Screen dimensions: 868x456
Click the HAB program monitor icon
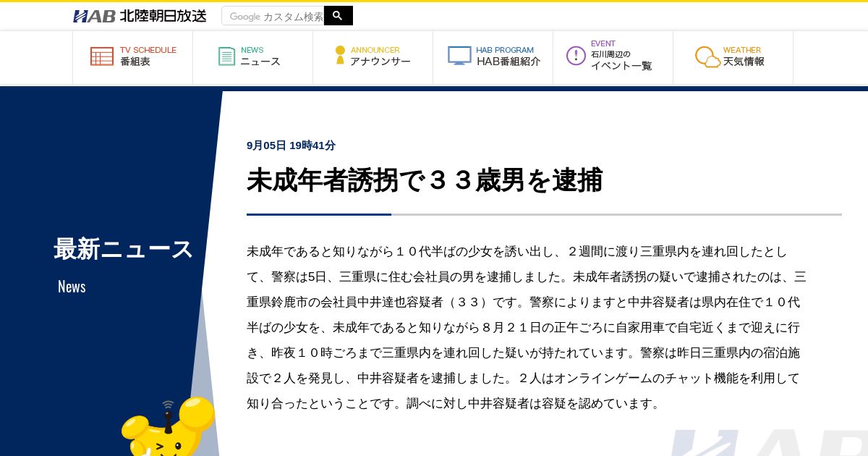(459, 56)
